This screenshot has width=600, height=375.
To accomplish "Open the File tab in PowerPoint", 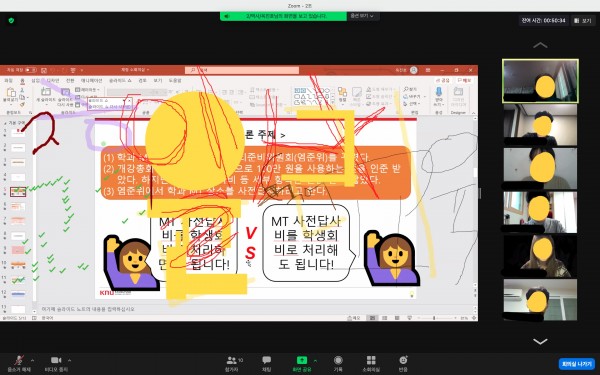I will click(x=8, y=81).
